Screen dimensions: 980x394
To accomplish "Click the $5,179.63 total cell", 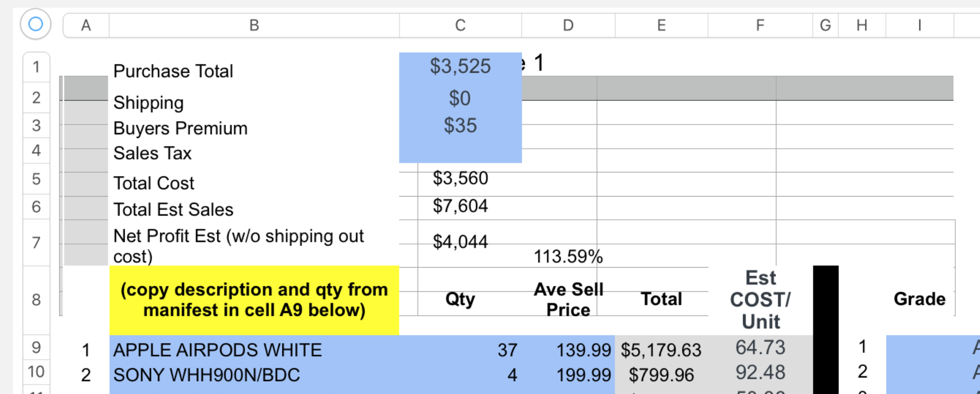I will [x=661, y=350].
